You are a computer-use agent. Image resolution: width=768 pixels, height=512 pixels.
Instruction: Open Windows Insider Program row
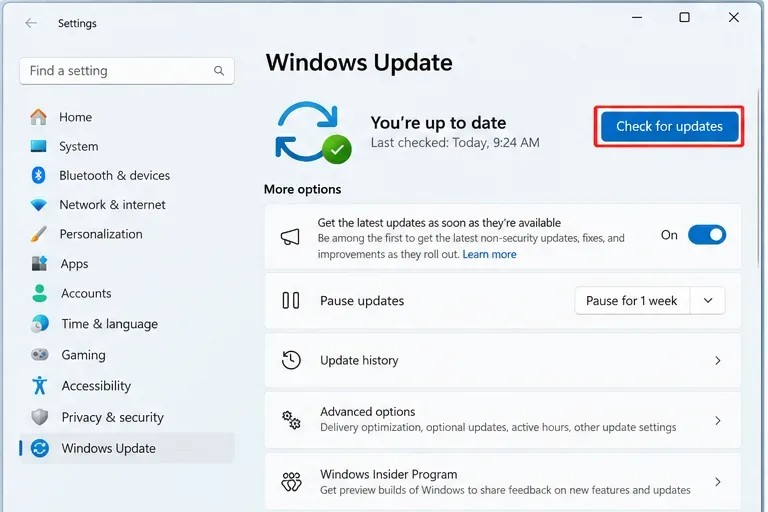(503, 482)
